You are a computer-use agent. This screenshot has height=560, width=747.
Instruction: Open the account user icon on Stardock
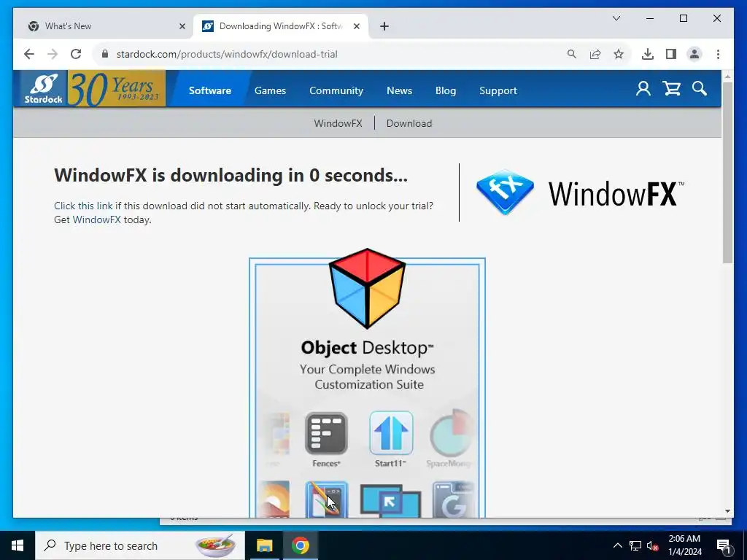pos(643,88)
